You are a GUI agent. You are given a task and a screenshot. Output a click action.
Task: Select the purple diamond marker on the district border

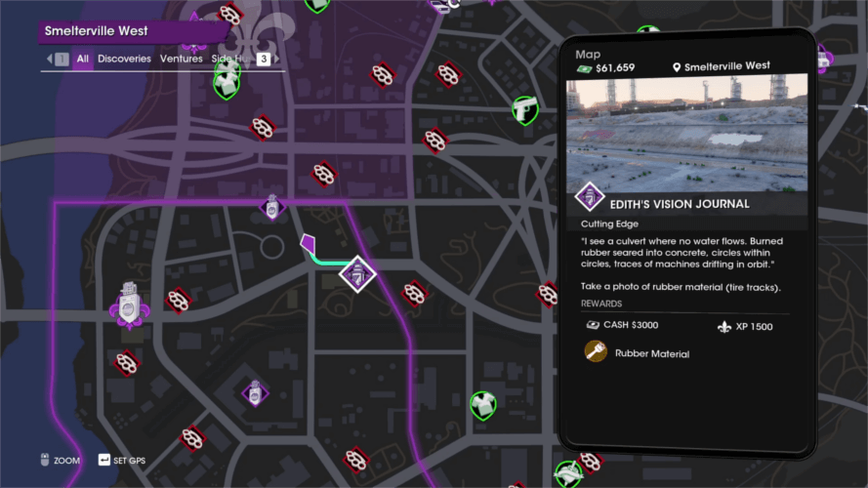pos(271,208)
